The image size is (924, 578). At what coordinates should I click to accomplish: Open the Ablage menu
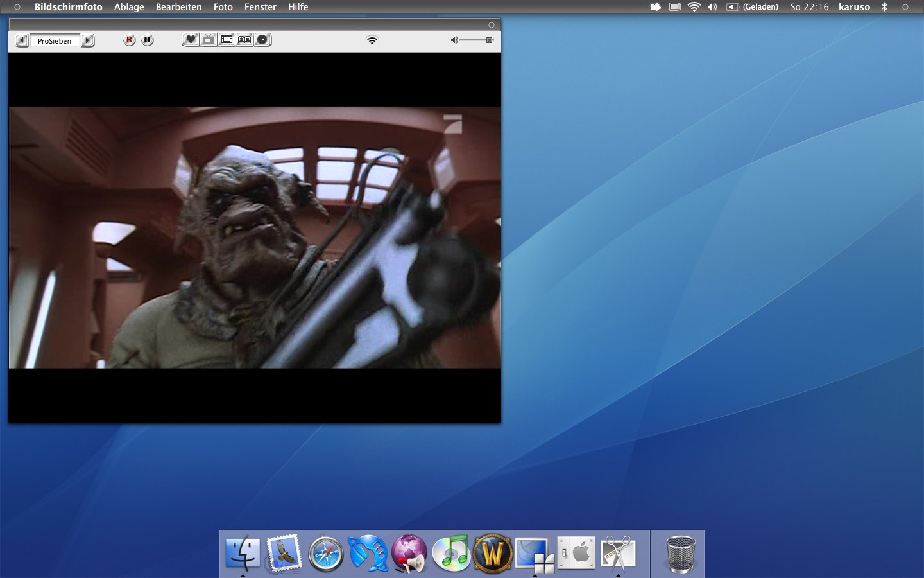tap(129, 7)
